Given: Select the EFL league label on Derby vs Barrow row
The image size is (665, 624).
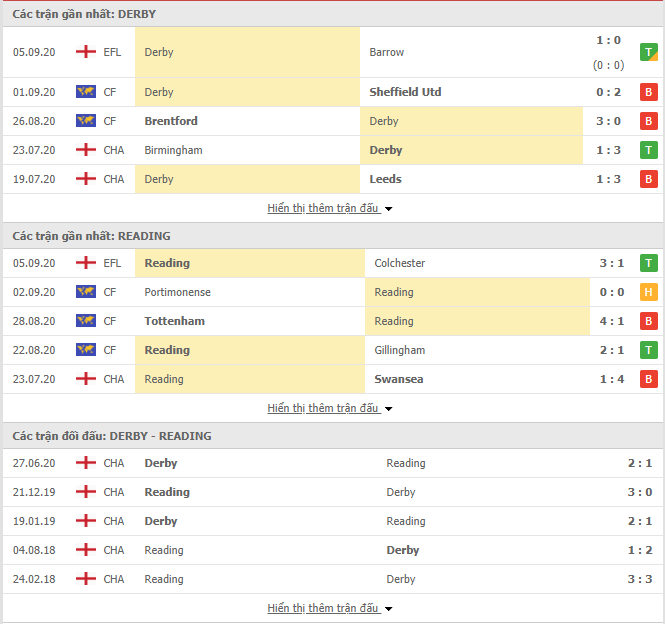Looking at the screenshot, I should (x=112, y=52).
